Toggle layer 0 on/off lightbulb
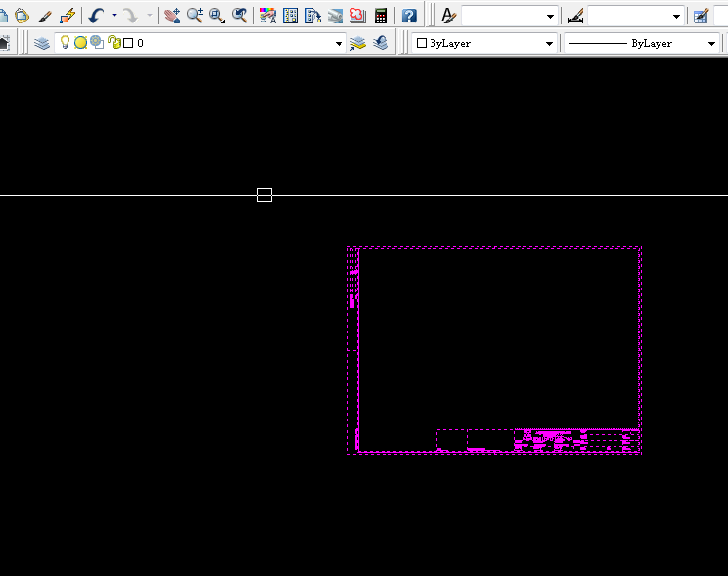728x576 pixels. tap(65, 43)
